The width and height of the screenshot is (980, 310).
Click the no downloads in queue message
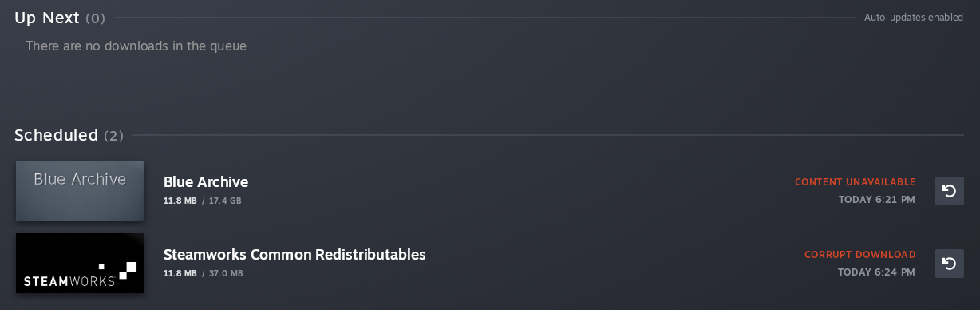[136, 46]
